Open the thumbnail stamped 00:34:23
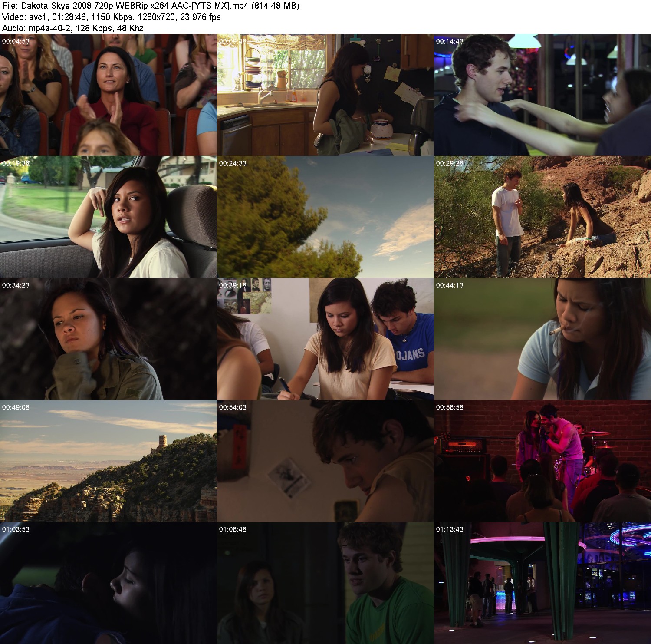 (108, 339)
